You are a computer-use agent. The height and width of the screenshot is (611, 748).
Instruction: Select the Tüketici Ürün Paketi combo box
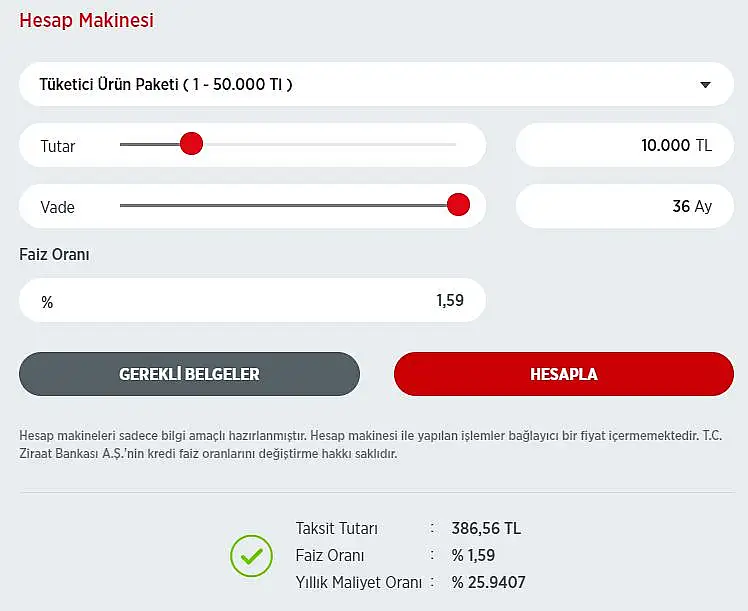click(376, 84)
